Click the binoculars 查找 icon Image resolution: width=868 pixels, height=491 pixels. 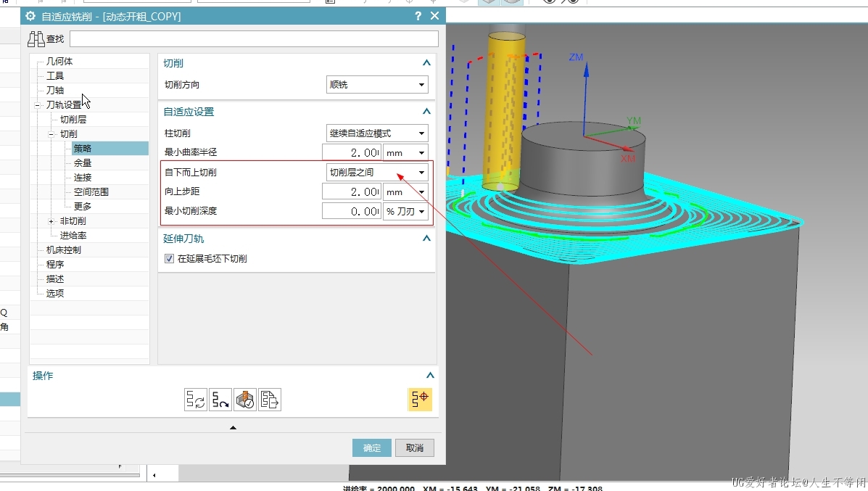tap(36, 38)
